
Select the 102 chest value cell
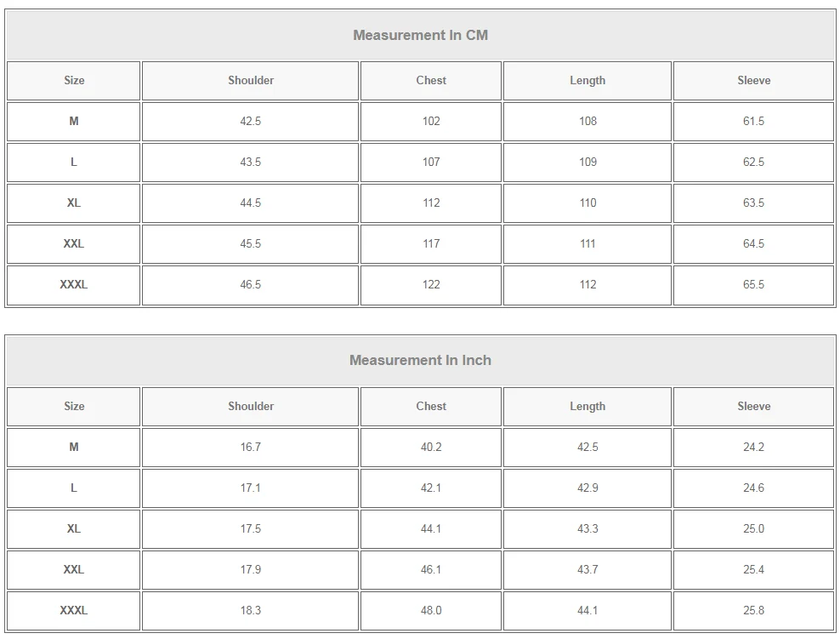pos(431,122)
